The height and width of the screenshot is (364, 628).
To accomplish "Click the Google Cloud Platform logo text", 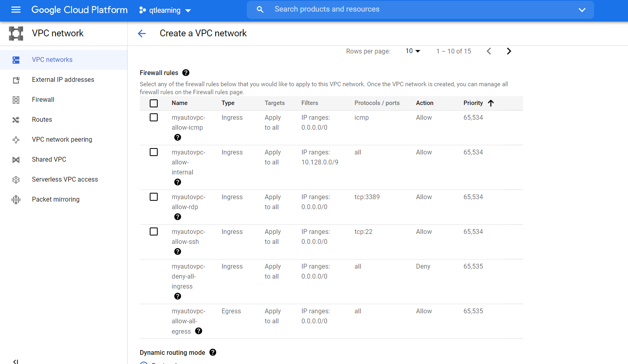I will (x=79, y=10).
